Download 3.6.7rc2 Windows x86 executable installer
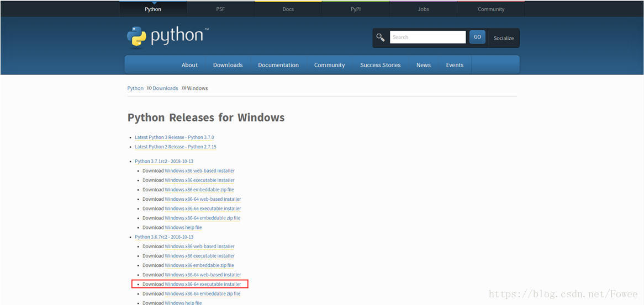 (199, 256)
